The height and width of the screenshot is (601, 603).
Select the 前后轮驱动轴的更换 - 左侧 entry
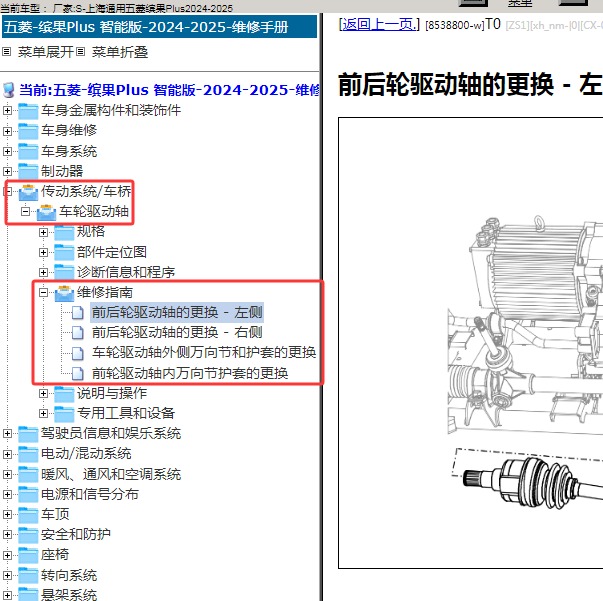click(x=177, y=312)
